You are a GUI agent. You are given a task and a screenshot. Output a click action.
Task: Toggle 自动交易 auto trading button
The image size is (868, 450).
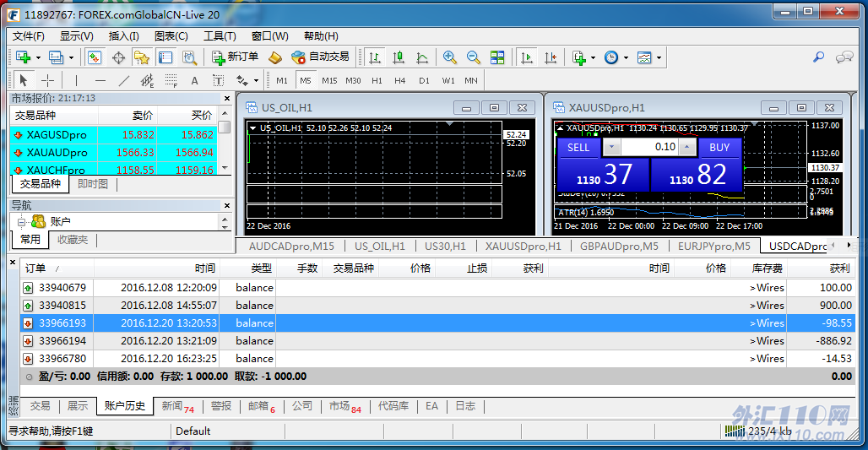point(321,57)
